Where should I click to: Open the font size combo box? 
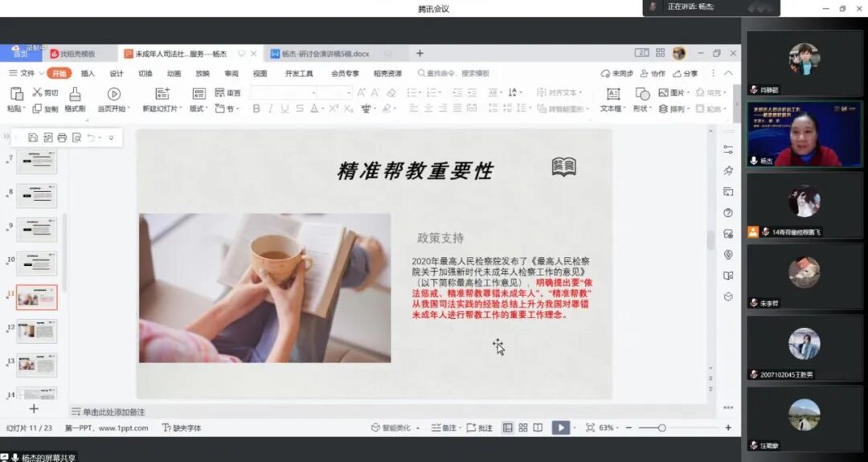[x=334, y=92]
